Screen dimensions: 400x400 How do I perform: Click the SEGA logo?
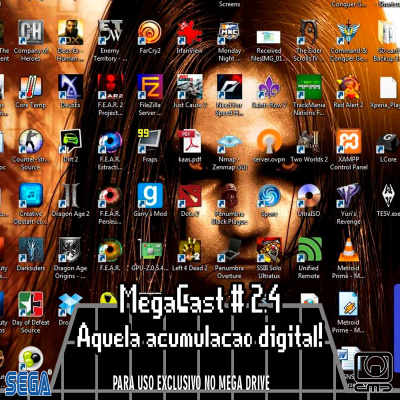(x=28, y=384)
